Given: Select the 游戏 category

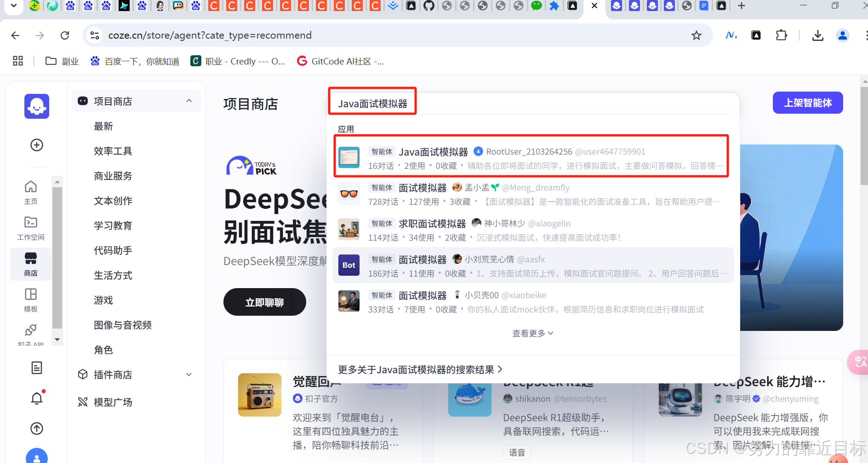Looking at the screenshot, I should [x=103, y=300].
